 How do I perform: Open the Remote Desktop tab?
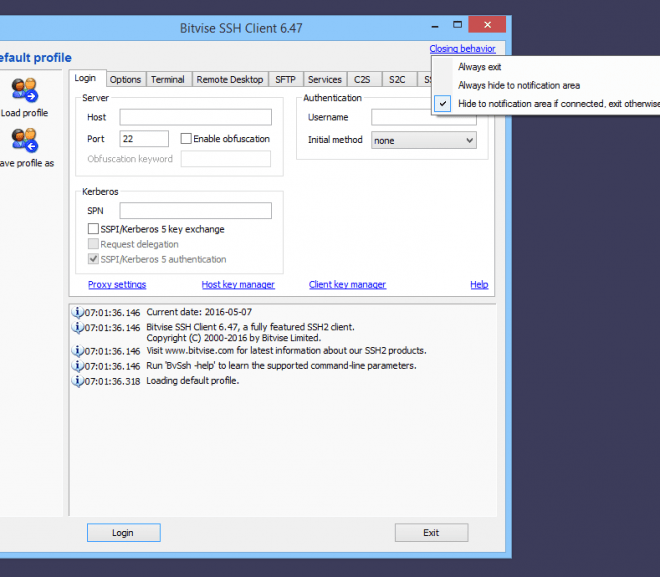(x=230, y=80)
